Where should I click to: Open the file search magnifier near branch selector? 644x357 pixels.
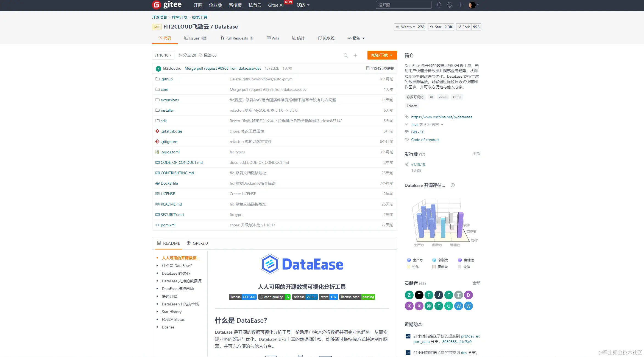click(x=346, y=55)
